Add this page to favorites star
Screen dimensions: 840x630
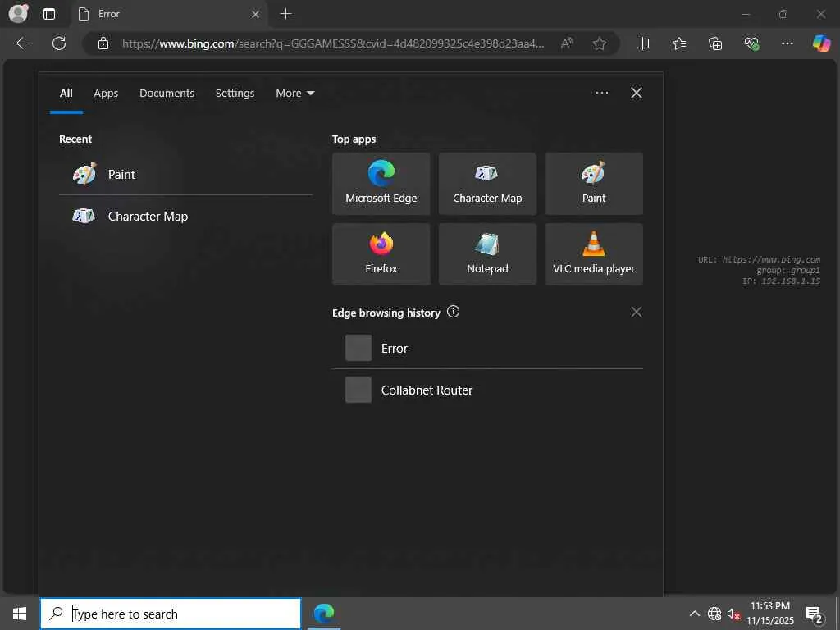pos(600,43)
